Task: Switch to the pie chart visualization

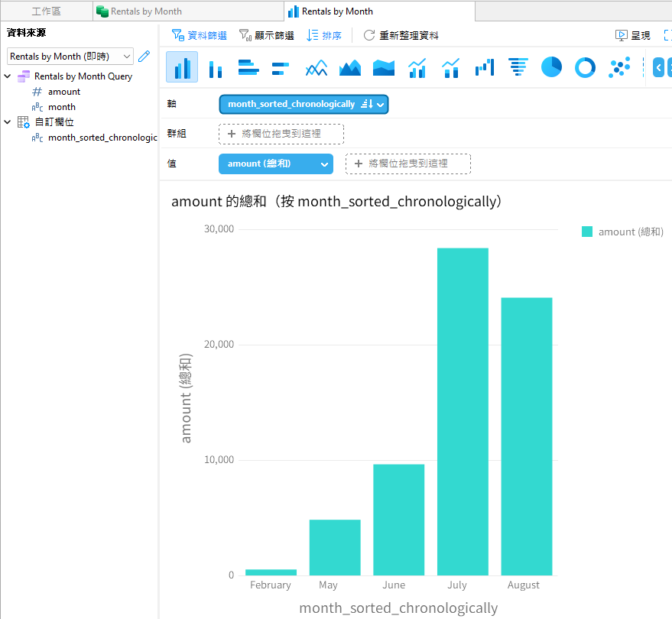Action: [551, 67]
